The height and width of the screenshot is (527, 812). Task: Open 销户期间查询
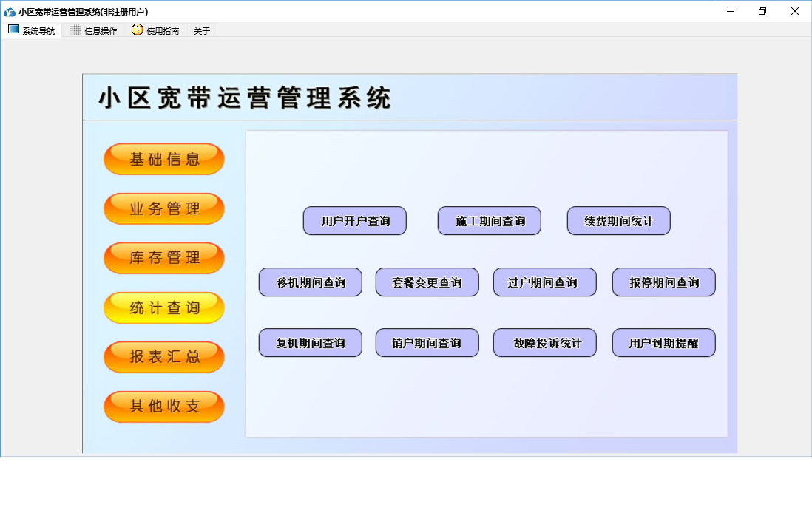(427, 343)
